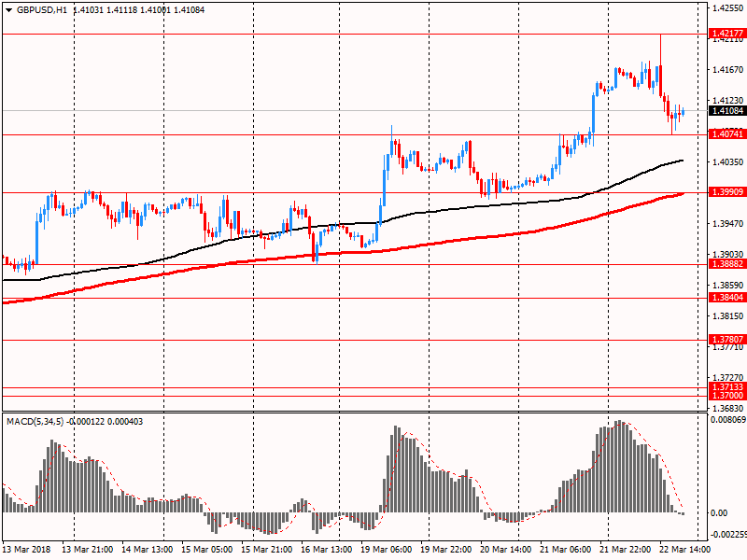The image size is (747, 560).
Task: Select the 1.42177 red level price label
Action: tap(727, 33)
